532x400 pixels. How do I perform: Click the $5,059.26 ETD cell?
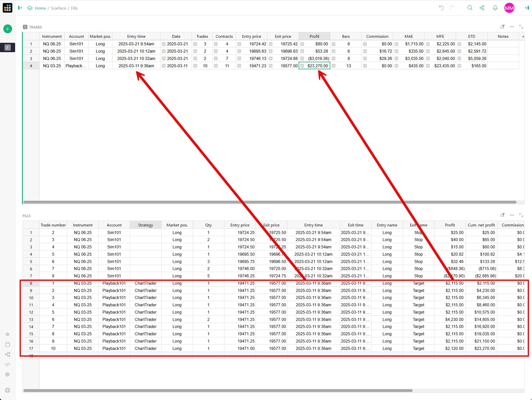tap(472, 59)
